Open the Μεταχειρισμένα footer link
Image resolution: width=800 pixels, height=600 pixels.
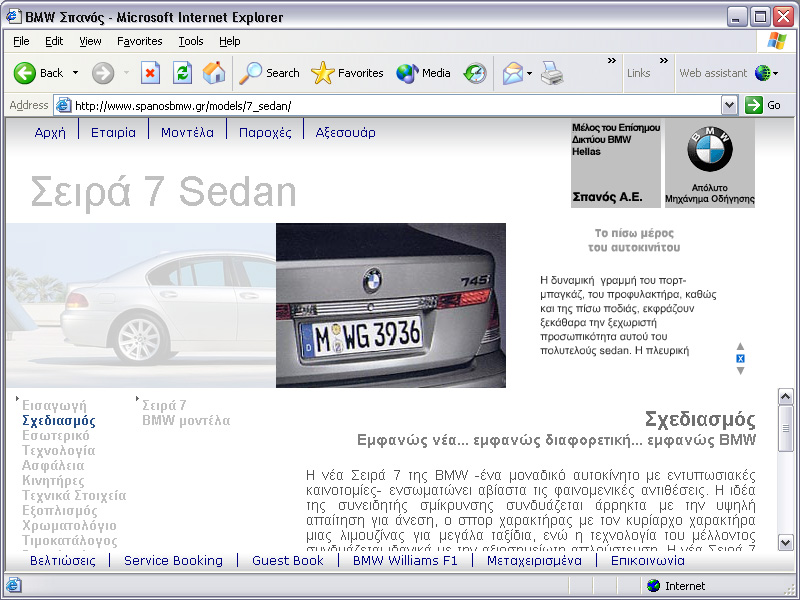point(534,561)
